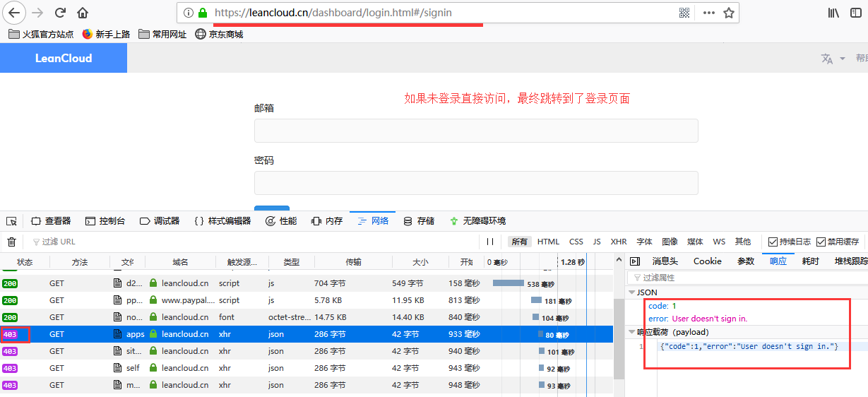This screenshot has height=397, width=868.
Task: Clear network log with the trash icon
Action: [x=12, y=242]
